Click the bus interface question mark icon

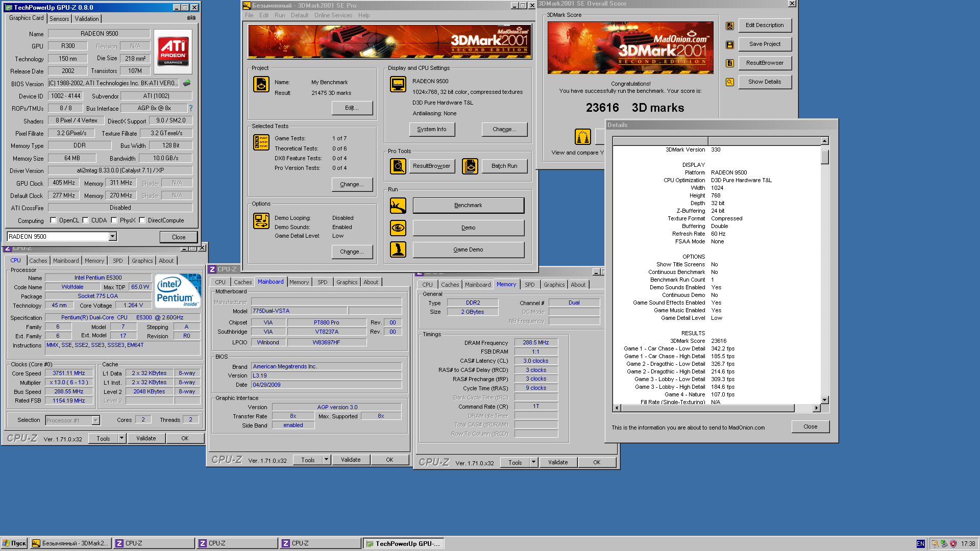pyautogui.click(x=191, y=108)
